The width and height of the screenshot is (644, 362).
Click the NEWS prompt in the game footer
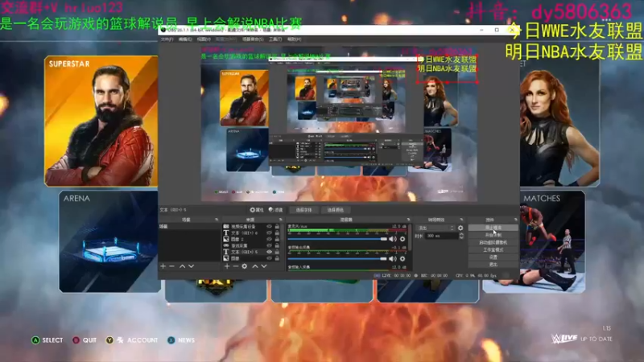click(x=181, y=340)
